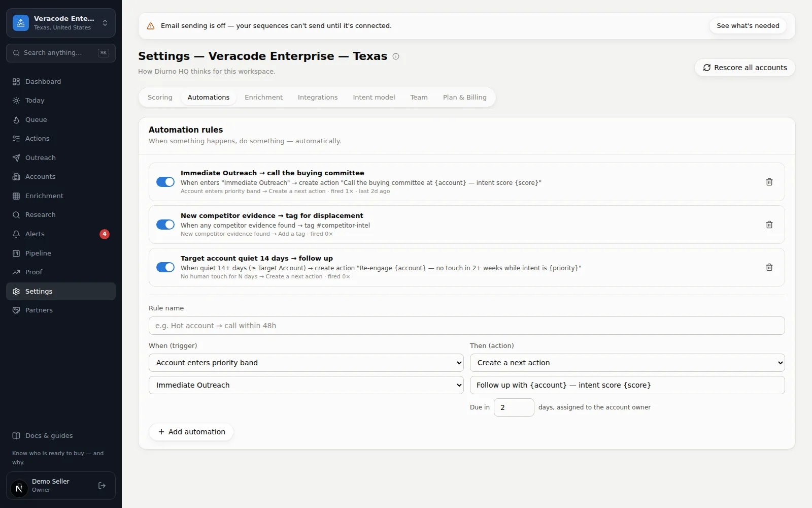Click the Veracode workspace logo icon
This screenshot has height=508, width=812.
click(x=21, y=23)
